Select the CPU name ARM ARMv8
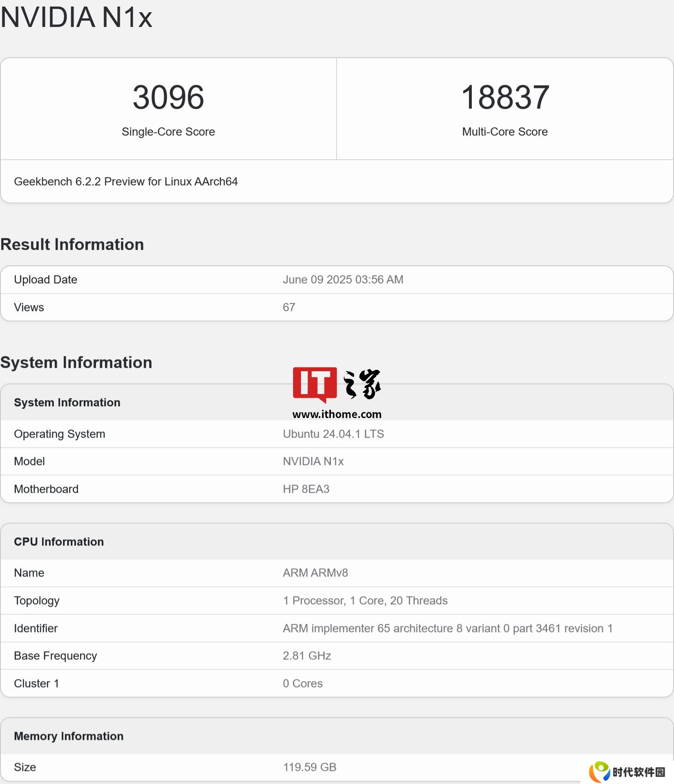 pos(315,573)
